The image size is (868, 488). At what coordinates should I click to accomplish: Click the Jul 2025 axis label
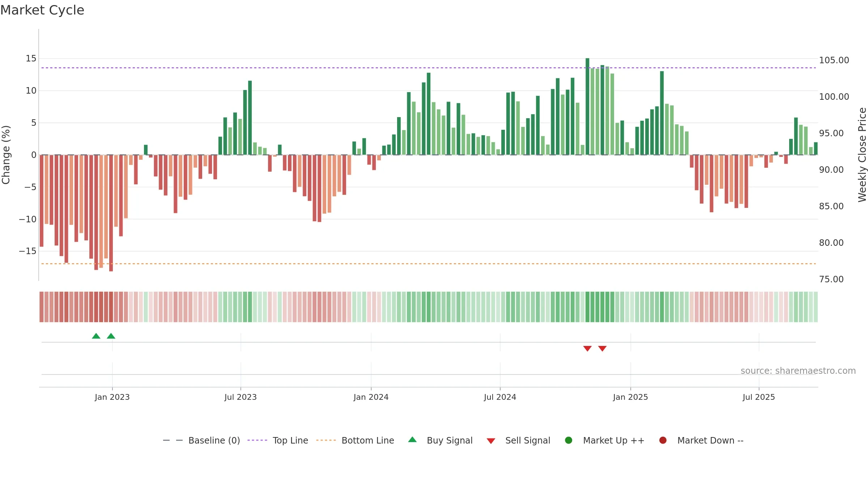click(x=759, y=397)
